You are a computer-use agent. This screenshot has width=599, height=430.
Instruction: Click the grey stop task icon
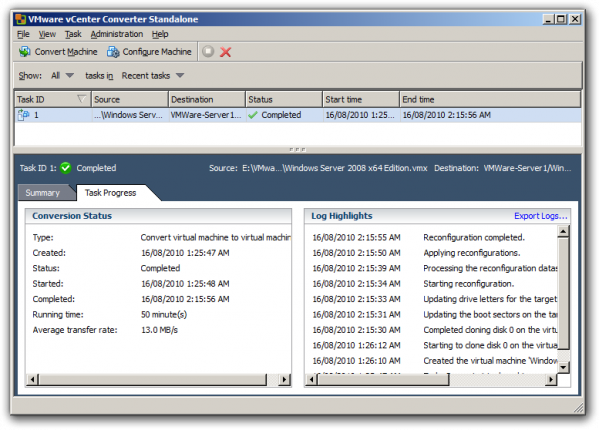(208, 51)
